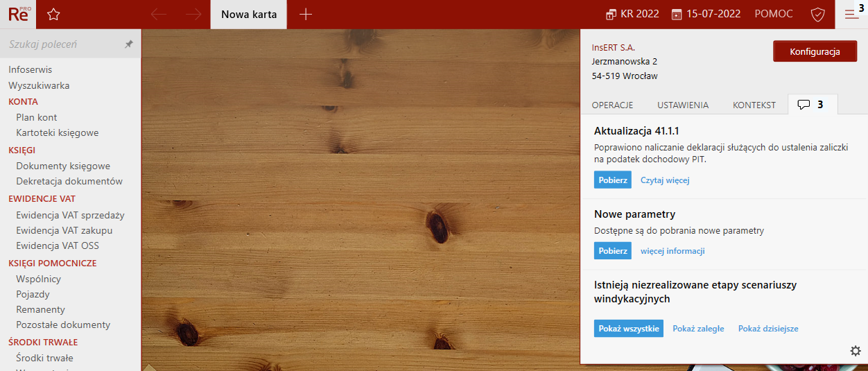The image size is (868, 371).
Task: Click the shield security icon
Action: 818,14
